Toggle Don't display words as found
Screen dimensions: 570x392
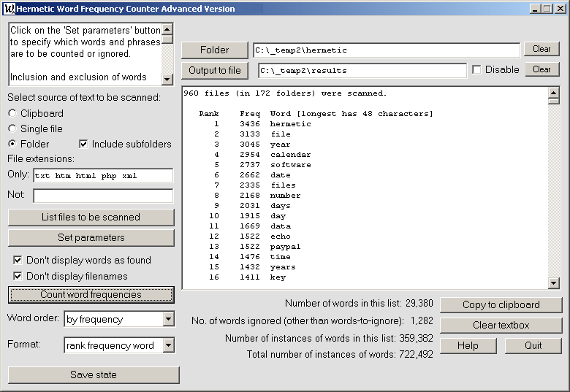(x=18, y=260)
